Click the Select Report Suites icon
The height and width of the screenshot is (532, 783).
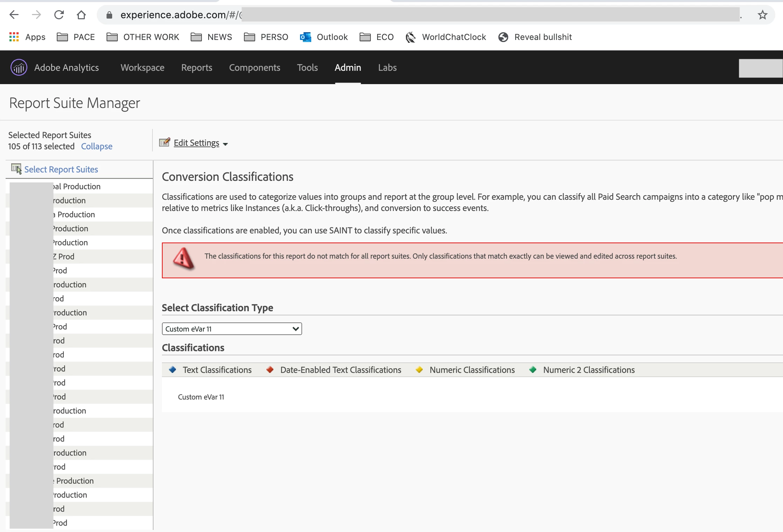click(x=16, y=169)
